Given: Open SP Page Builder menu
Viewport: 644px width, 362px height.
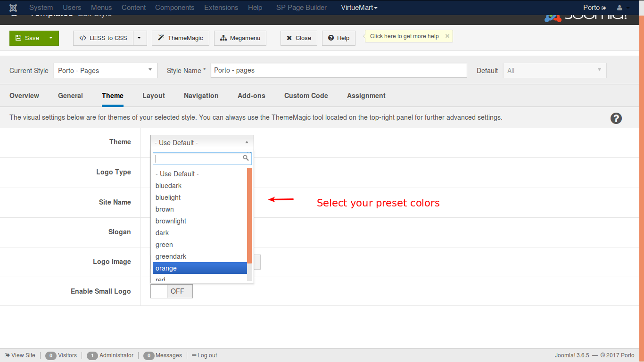Looking at the screenshot, I should [x=301, y=8].
